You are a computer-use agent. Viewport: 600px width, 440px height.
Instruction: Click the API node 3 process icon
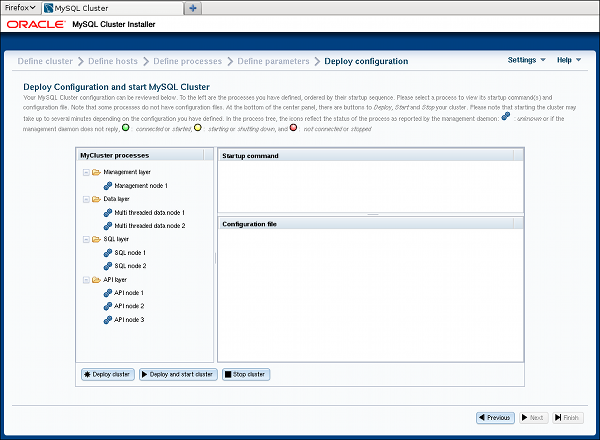point(107,320)
